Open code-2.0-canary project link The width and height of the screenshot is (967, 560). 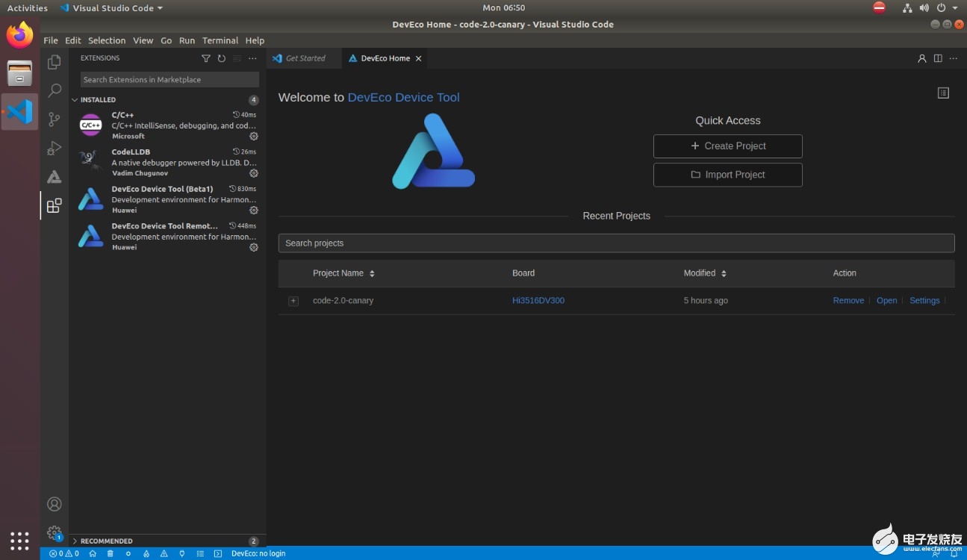pos(886,301)
